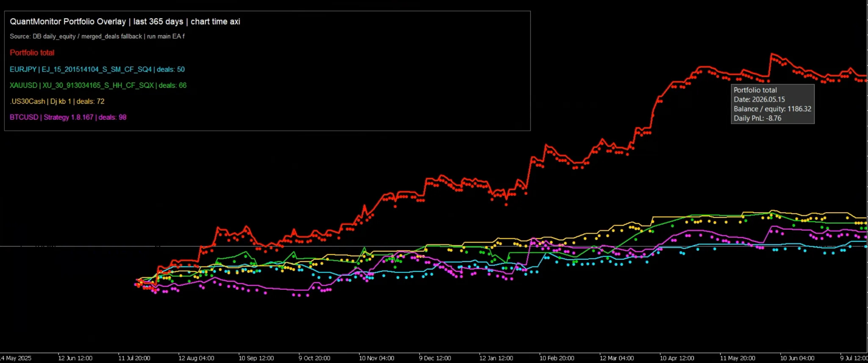Click the 10 Nov 04:00 time axis label
Image resolution: width=868 pixels, height=363 pixels.
click(376, 358)
